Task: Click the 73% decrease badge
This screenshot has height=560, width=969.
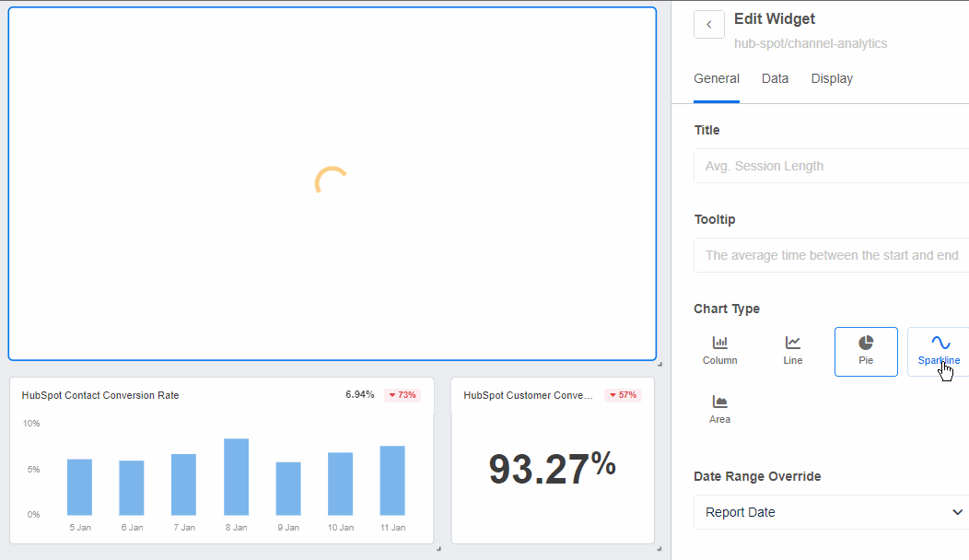Action: [403, 395]
